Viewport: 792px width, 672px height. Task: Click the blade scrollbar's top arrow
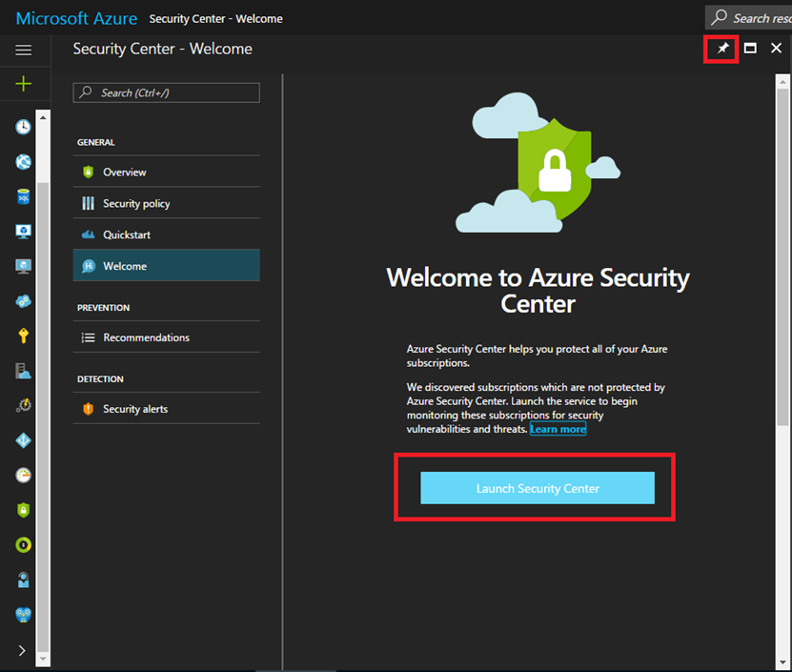(782, 81)
